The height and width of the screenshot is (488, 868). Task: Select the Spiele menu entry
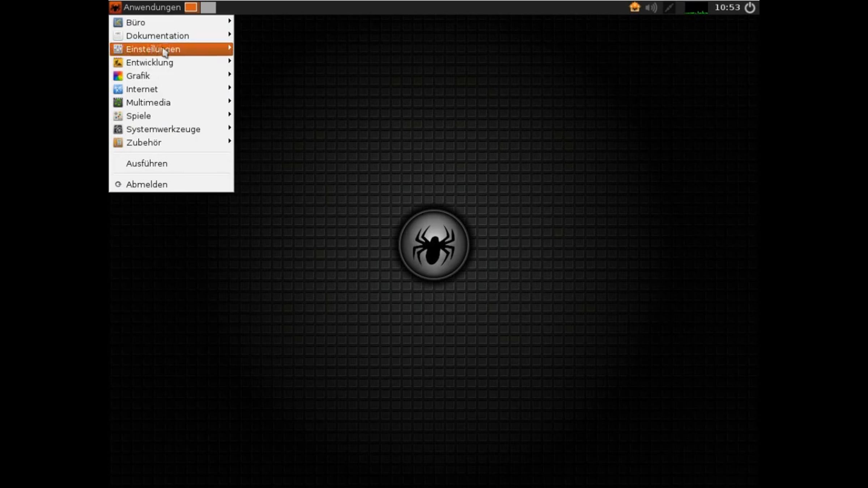tap(139, 116)
